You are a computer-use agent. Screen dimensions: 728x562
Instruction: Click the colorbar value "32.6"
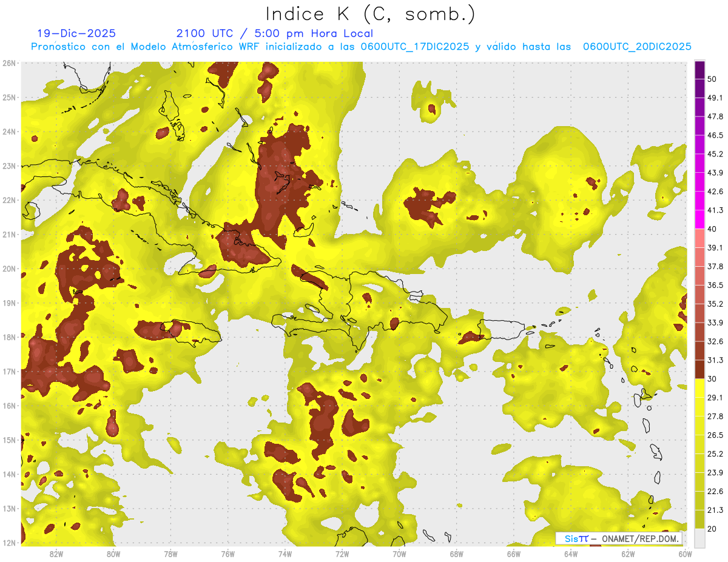[x=715, y=341]
